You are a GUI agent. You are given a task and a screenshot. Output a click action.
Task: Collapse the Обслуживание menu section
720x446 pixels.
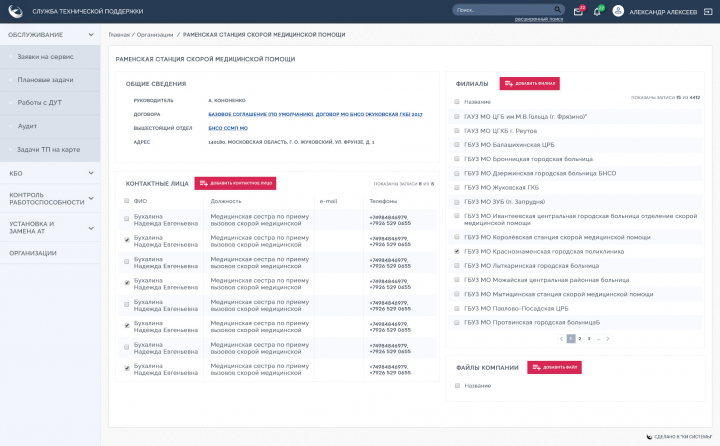click(x=91, y=34)
